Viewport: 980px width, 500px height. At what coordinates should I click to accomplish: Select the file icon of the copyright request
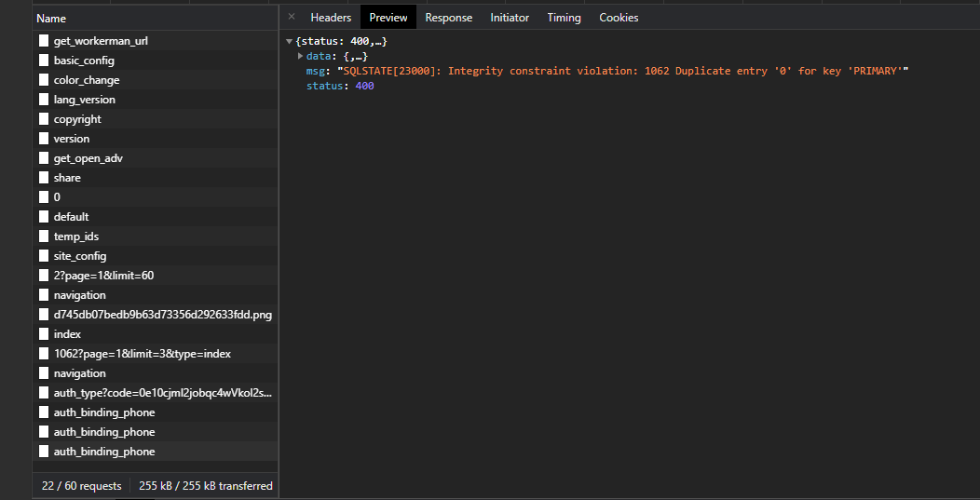(43, 119)
